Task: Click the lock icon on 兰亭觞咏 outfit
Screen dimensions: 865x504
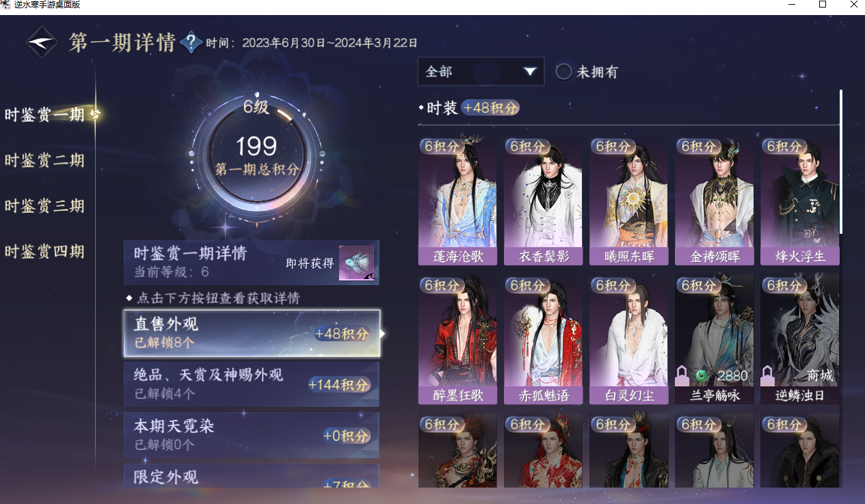Action: click(x=682, y=376)
